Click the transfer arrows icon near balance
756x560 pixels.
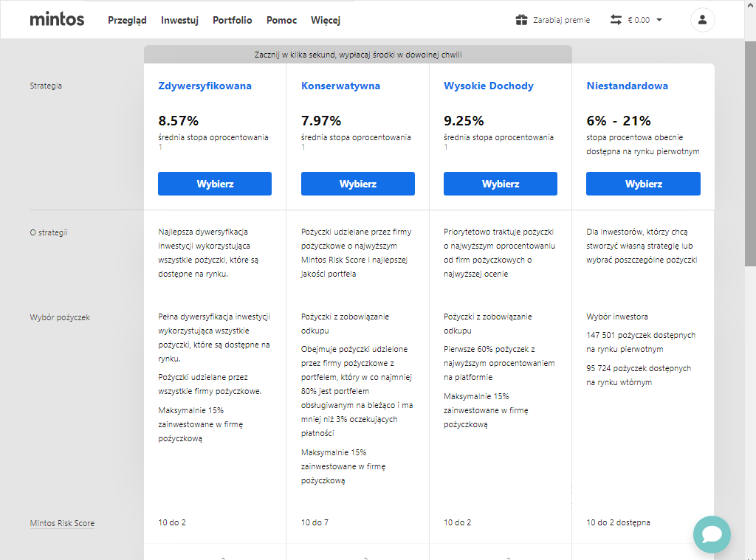click(x=616, y=20)
